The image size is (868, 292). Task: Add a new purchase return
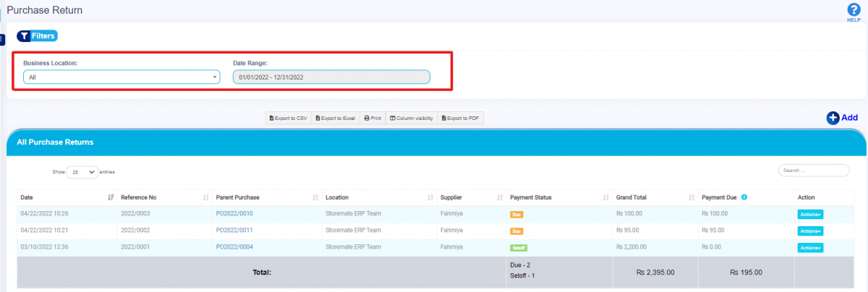point(842,118)
